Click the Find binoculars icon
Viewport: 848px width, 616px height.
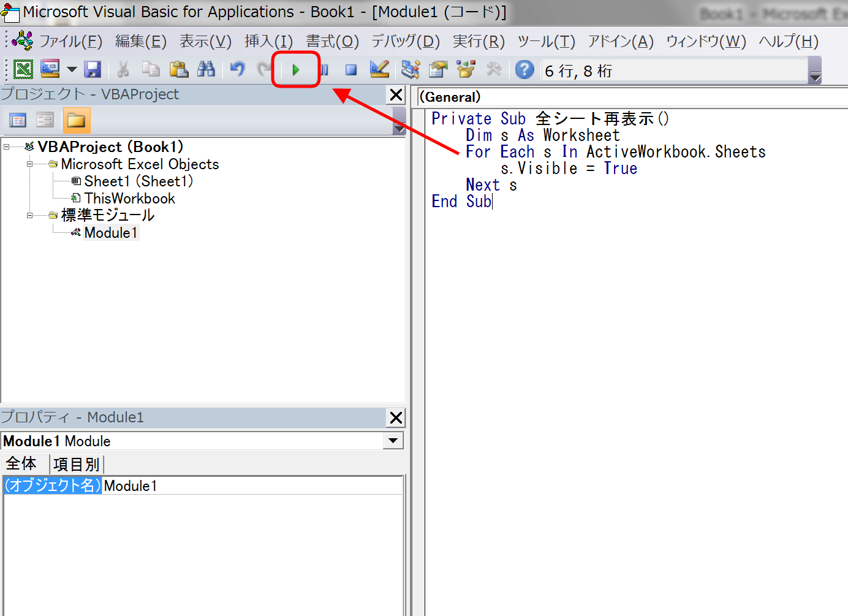coord(206,70)
